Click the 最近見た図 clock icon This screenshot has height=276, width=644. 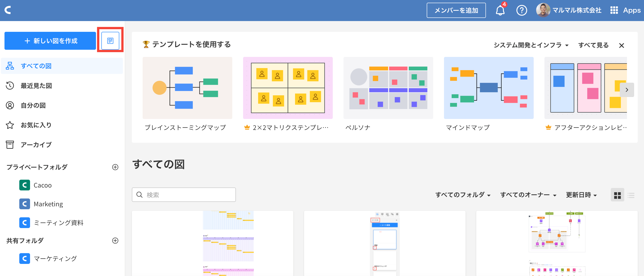click(x=10, y=85)
